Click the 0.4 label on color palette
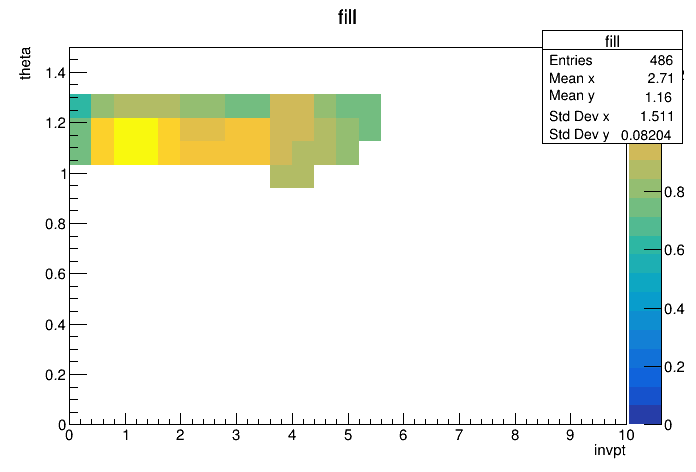The height and width of the screenshot is (472, 696). click(674, 309)
